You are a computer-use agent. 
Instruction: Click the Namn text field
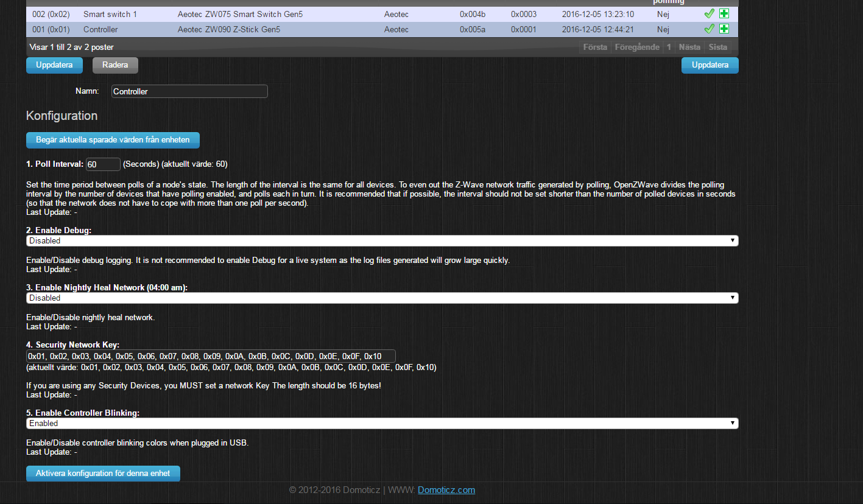(x=189, y=91)
